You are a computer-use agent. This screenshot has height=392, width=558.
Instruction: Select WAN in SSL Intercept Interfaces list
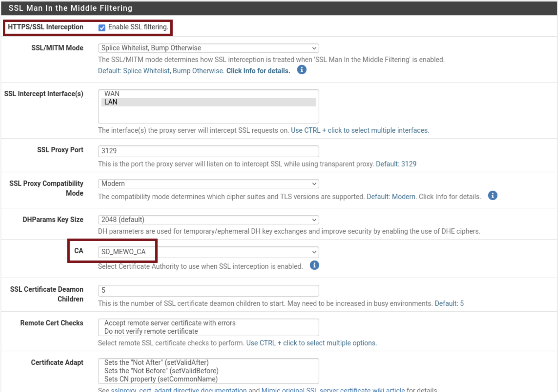pos(112,94)
